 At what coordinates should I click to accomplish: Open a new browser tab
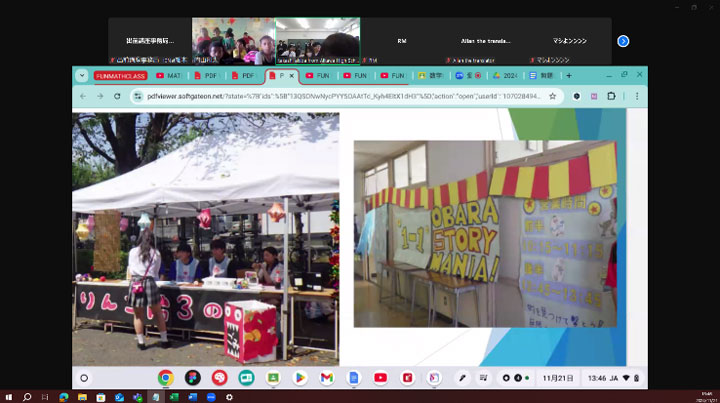coord(569,76)
